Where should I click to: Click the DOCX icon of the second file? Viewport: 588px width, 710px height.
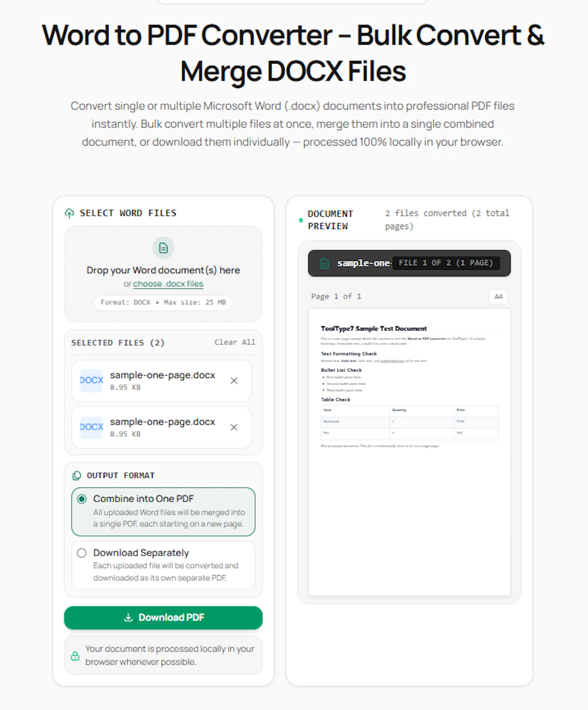pos(92,427)
